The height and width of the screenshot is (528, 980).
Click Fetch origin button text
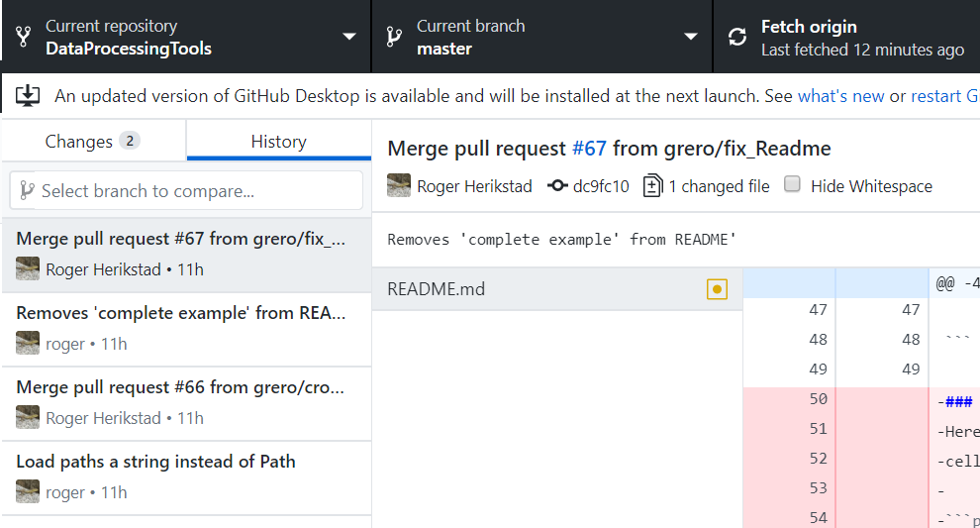pos(809,27)
